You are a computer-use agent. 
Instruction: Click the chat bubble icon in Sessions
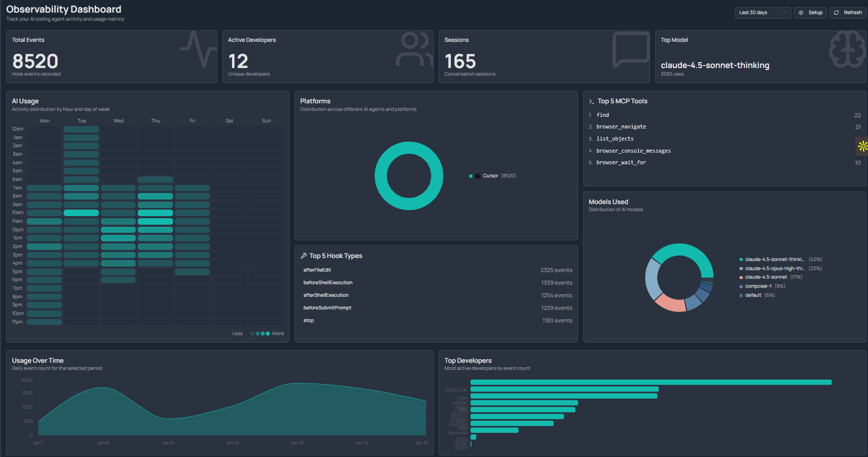[630, 49]
